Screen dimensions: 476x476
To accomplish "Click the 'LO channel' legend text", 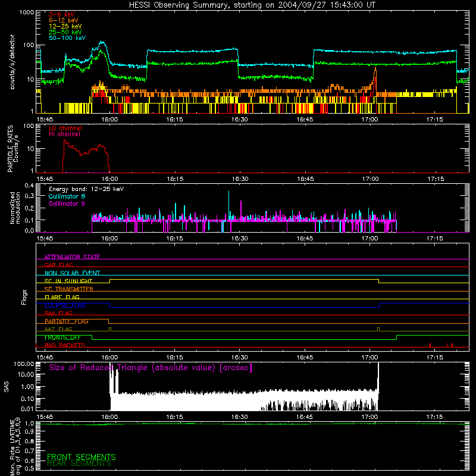I will click(65, 129).
